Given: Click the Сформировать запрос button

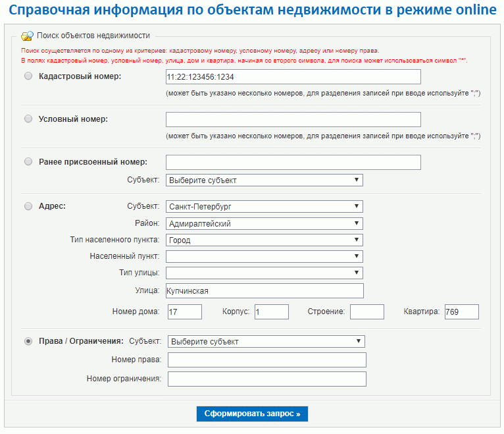Looking at the screenshot, I should coord(252,414).
